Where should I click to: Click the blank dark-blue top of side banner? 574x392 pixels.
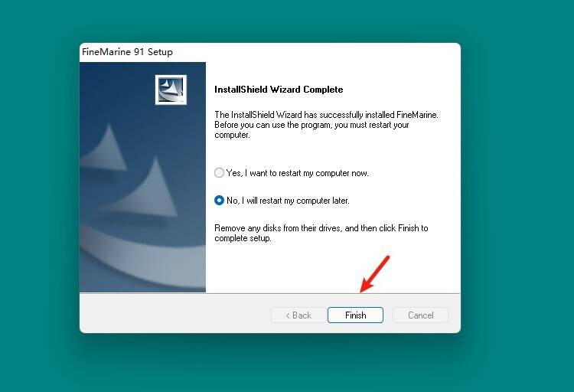click(x=115, y=84)
